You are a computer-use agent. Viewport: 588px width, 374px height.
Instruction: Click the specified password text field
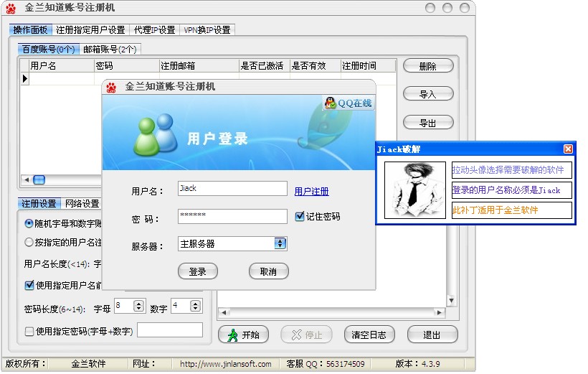(x=170, y=329)
